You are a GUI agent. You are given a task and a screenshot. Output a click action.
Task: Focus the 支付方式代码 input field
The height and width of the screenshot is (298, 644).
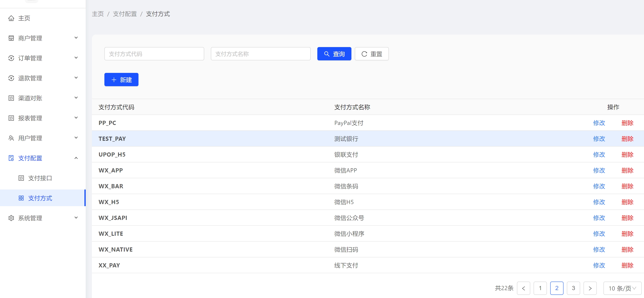(x=154, y=54)
